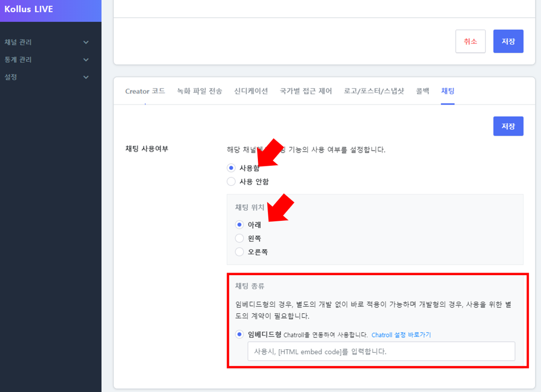541x392 pixels.
Task: Select the 콜백 tab
Action: 423,91
